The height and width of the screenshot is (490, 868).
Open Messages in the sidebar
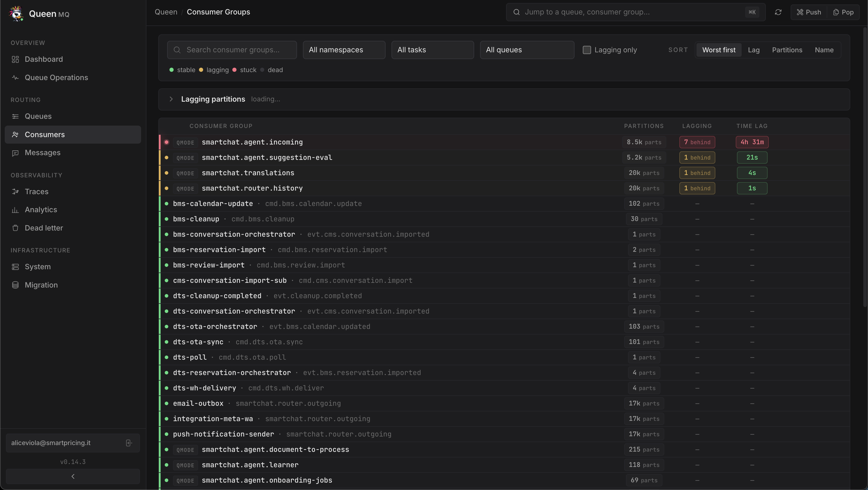tap(73, 153)
